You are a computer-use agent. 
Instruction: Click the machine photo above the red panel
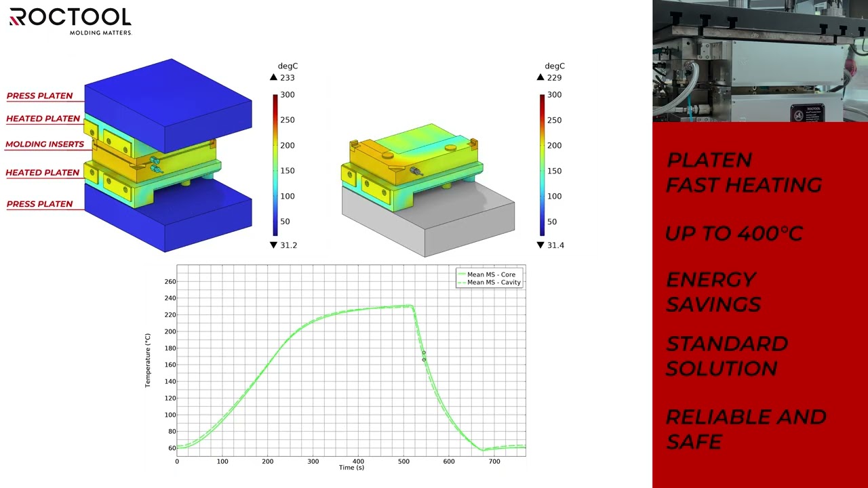[760, 61]
